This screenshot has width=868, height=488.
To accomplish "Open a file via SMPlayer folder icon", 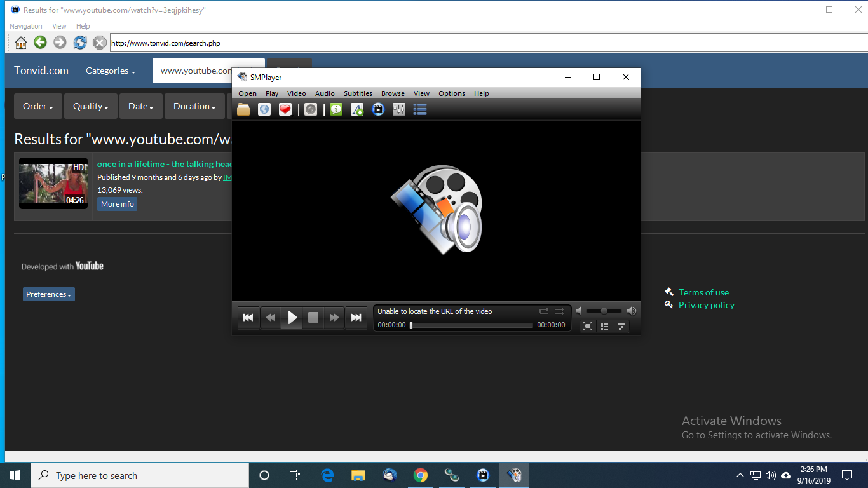I will pos(243,109).
